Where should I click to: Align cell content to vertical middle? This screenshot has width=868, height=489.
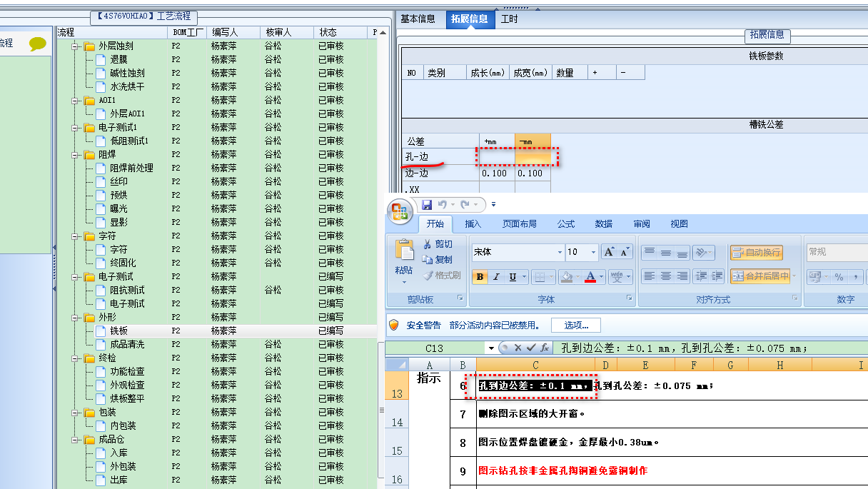point(665,253)
